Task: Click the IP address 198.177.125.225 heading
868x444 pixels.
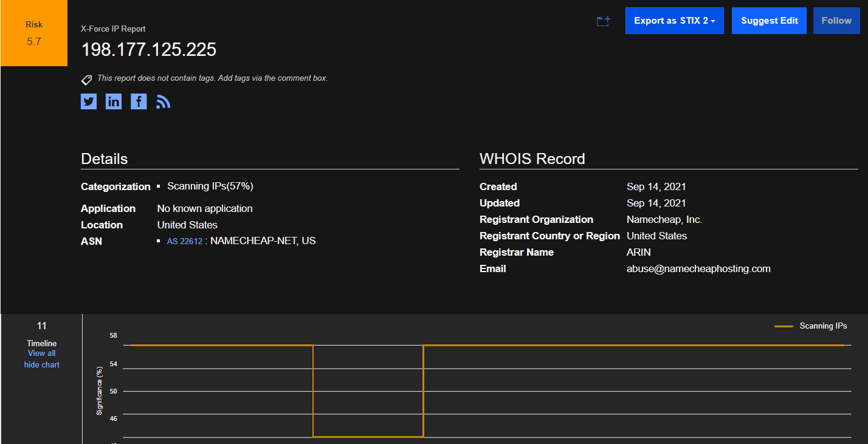Action: coord(149,49)
